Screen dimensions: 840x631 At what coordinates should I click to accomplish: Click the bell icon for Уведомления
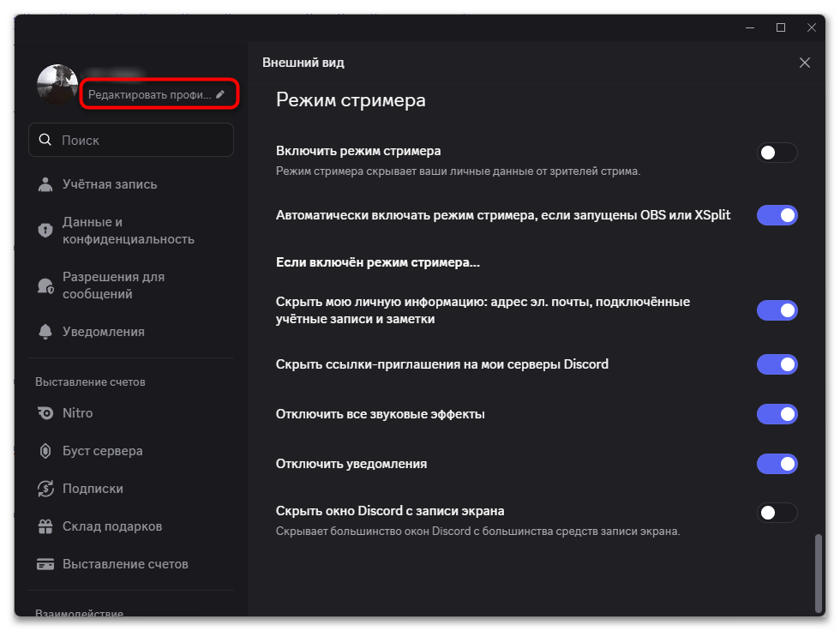point(45,332)
